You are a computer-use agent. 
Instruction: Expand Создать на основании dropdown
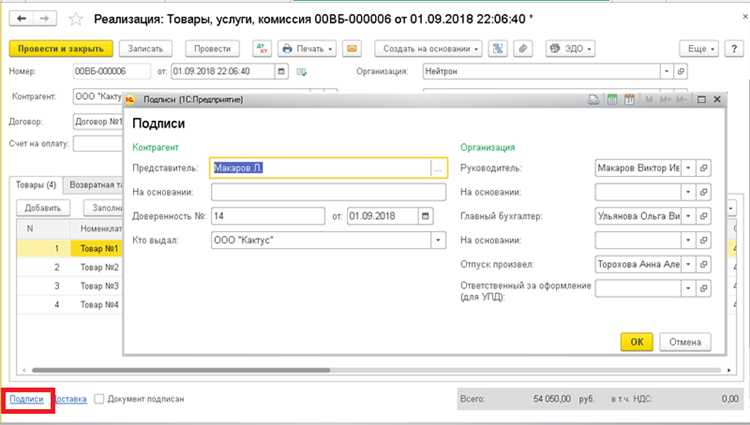tap(428, 49)
